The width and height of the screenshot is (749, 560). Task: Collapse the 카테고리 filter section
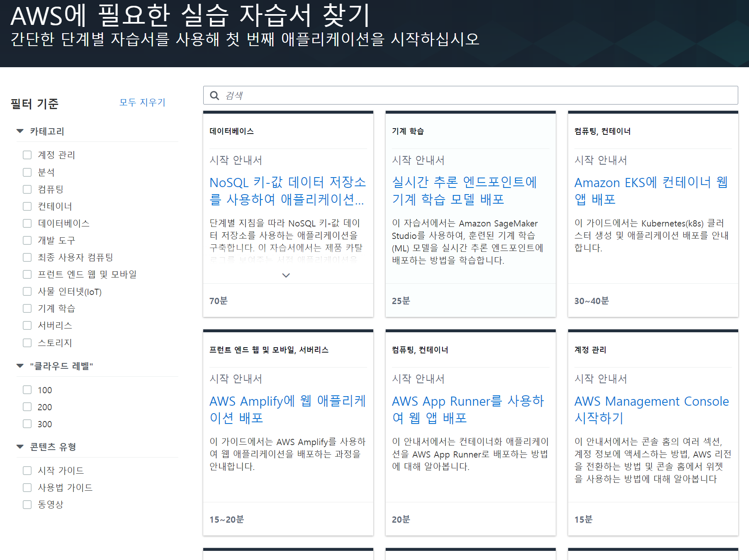point(20,131)
